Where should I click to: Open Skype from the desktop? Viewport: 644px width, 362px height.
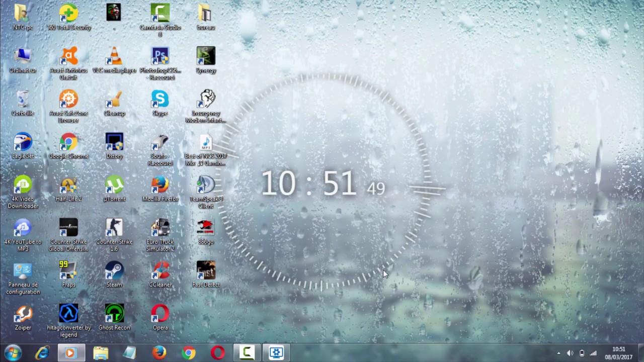[x=160, y=99]
